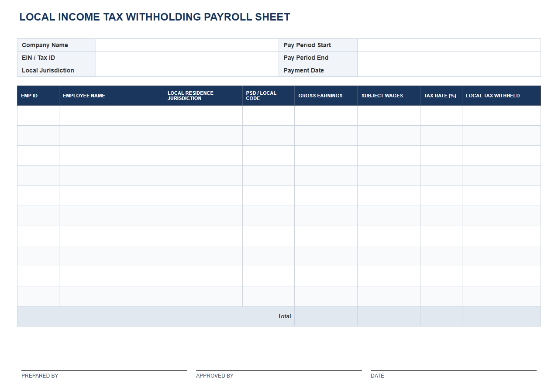
Task: Click the Company Name input field
Action: [x=187, y=45]
